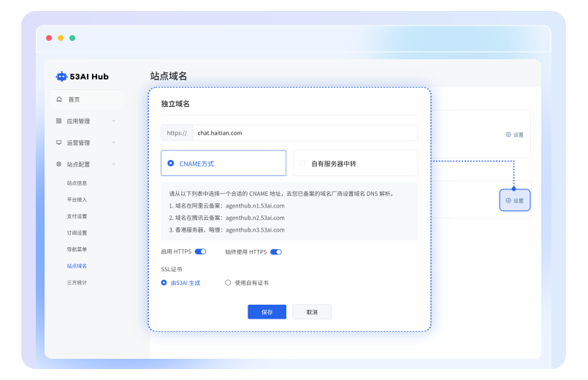Screen dimensions: 588x380
Task: Click the upper 设置 link on the right
Action: (x=514, y=134)
